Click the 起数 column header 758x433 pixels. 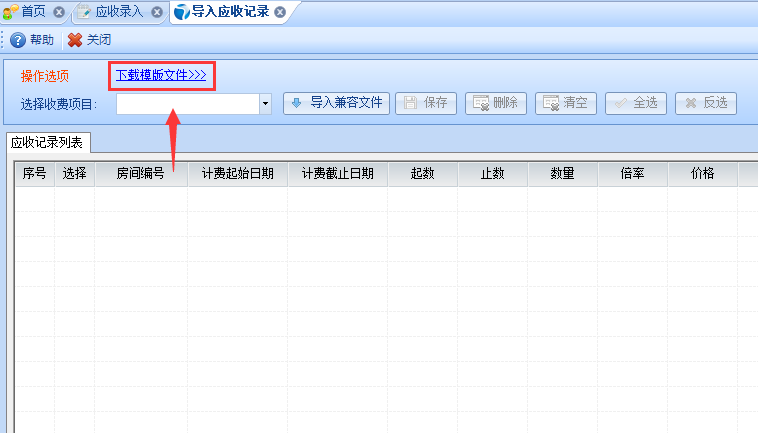[423, 173]
